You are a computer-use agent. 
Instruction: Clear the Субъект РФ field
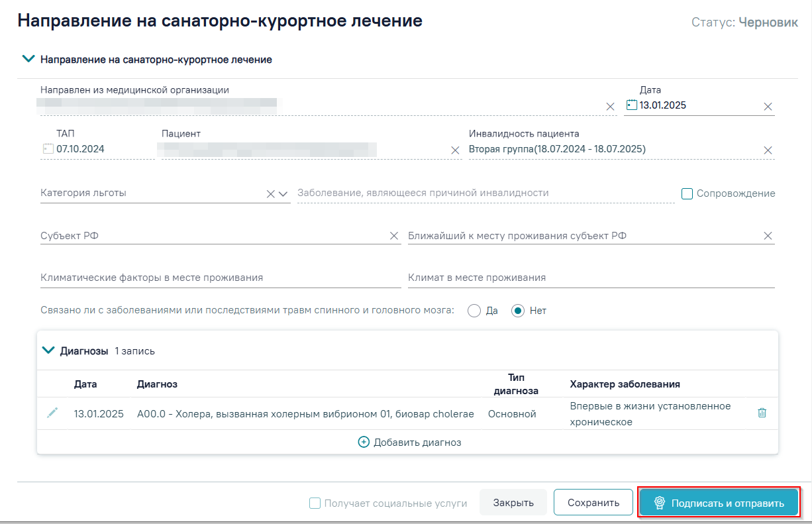394,236
